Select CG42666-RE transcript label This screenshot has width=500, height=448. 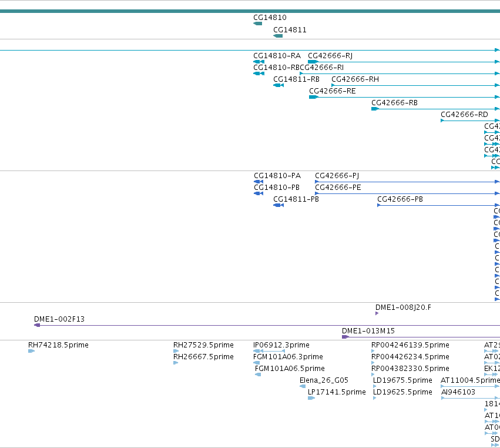(x=333, y=91)
